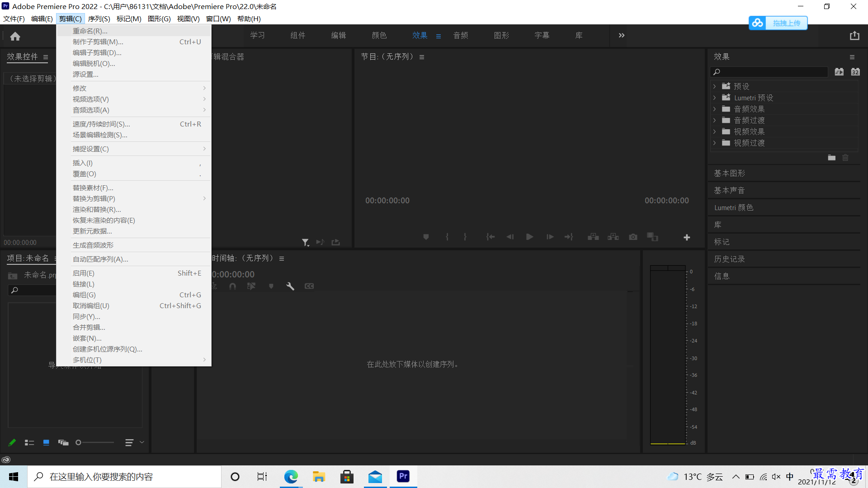Filter 32-bit color effects icon
868x488 pixels.
click(855, 72)
